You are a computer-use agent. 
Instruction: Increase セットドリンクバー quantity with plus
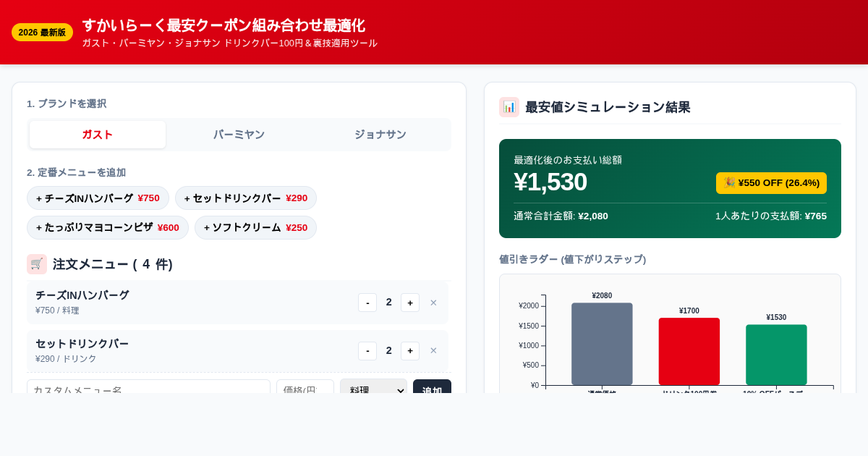click(410, 351)
